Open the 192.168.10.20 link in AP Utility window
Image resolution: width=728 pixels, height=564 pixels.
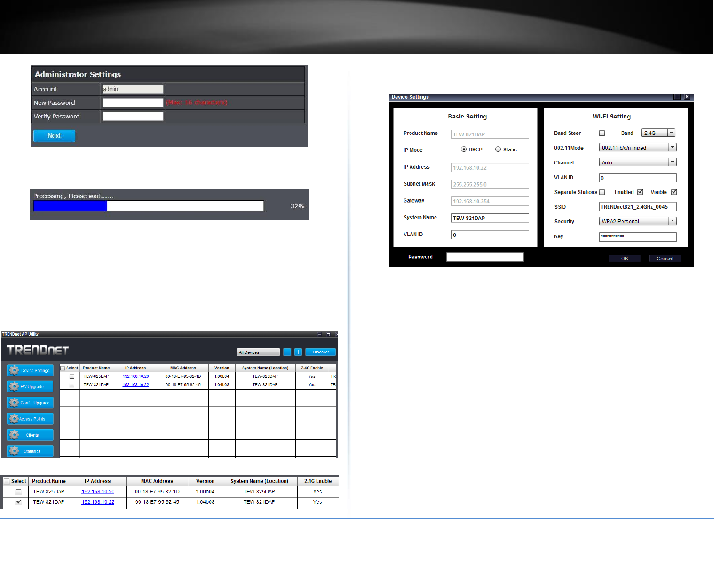pyautogui.click(x=136, y=376)
